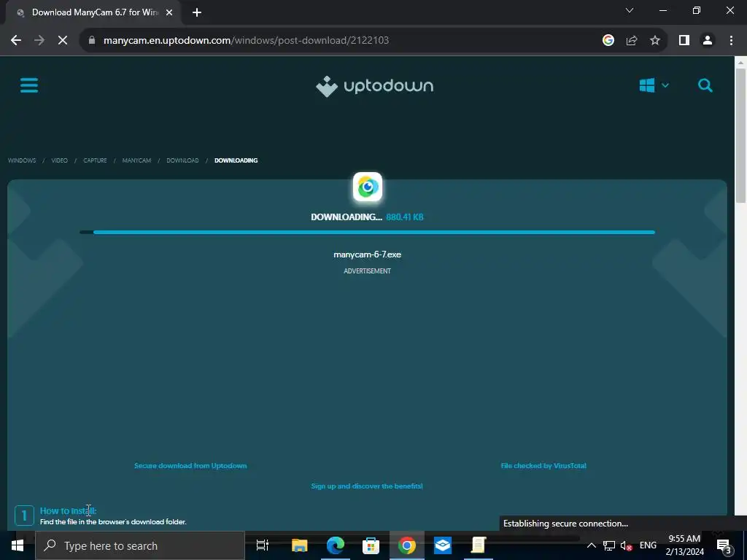Open File Explorer from taskbar
Screen dimensions: 747x560
point(300,545)
